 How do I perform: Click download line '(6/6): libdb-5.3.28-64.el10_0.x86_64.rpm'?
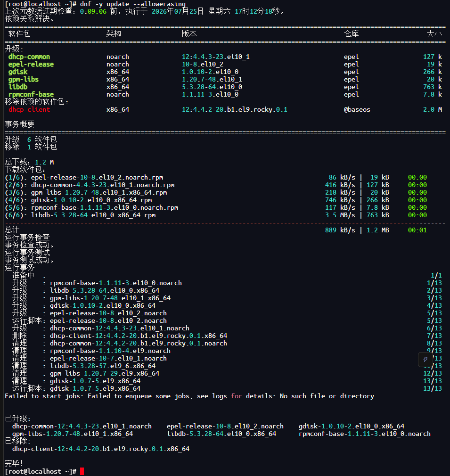80,215
